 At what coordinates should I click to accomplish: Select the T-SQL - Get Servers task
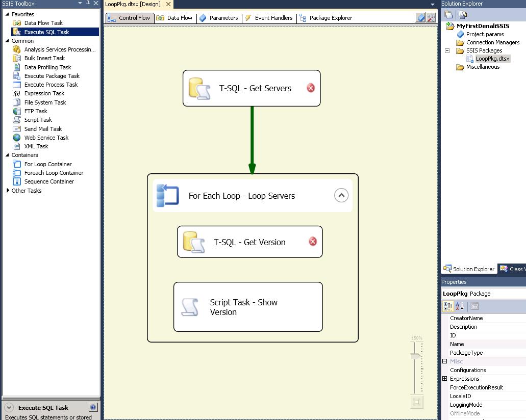coord(252,88)
